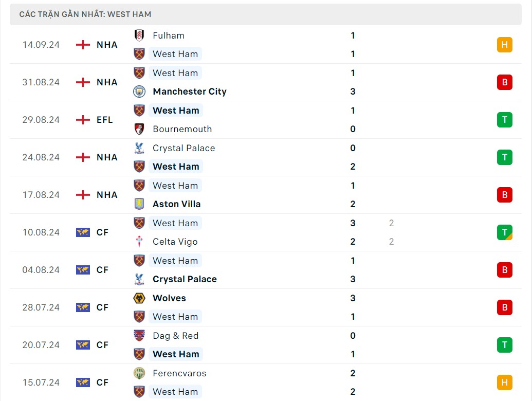The width and height of the screenshot is (532, 401).
Task: Click the world flag icon beside CF on 10.08
Action: click(82, 232)
